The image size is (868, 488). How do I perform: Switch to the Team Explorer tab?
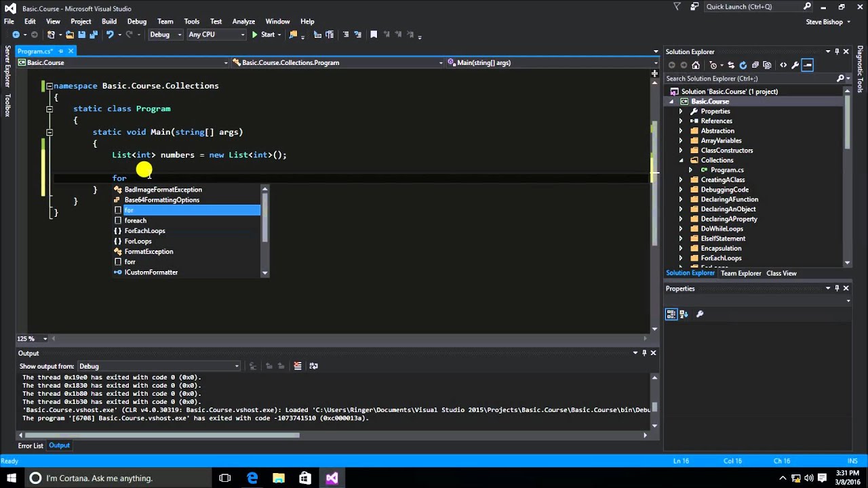coord(741,273)
